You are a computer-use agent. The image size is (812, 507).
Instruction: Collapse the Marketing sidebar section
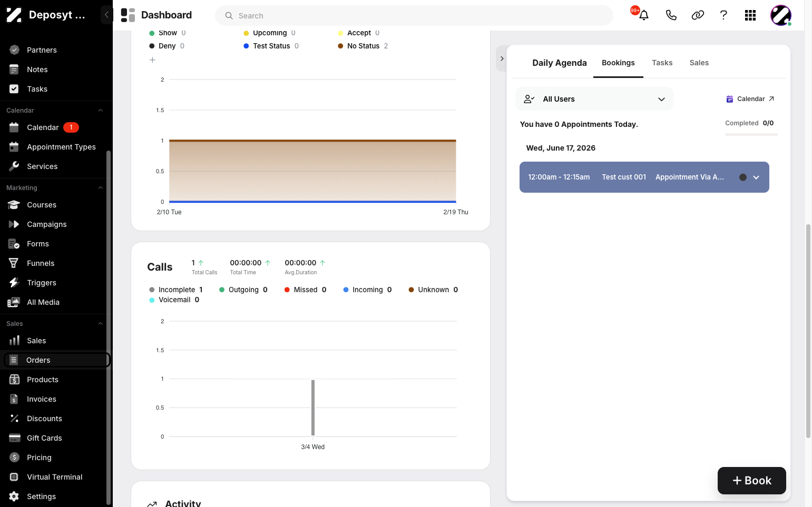click(x=100, y=188)
